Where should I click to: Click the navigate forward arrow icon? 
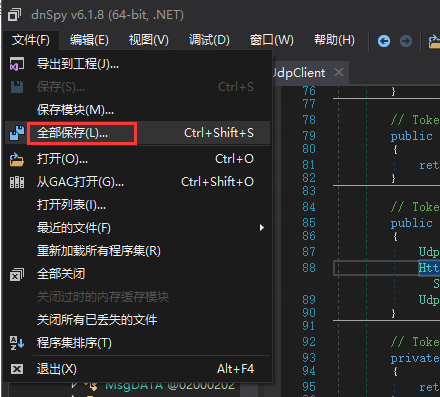406,41
